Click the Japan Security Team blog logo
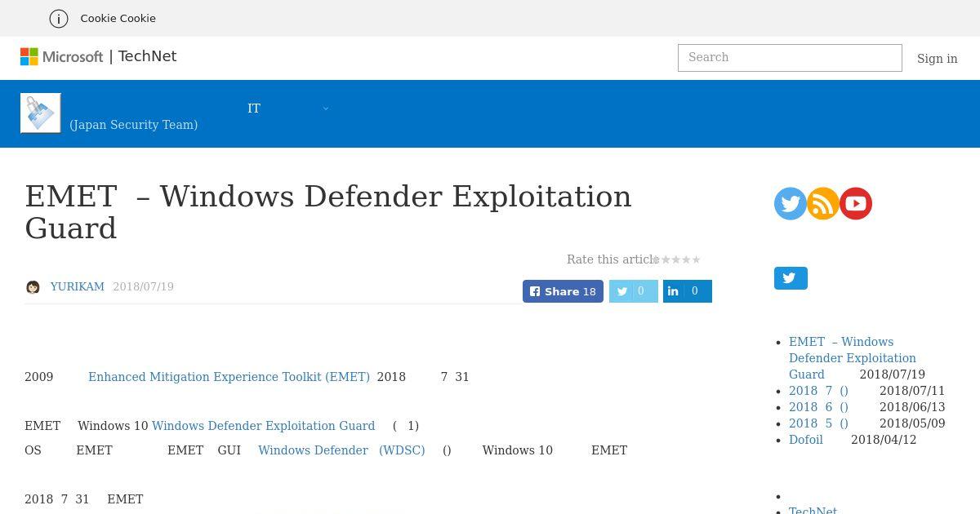980x514 pixels. [x=41, y=113]
